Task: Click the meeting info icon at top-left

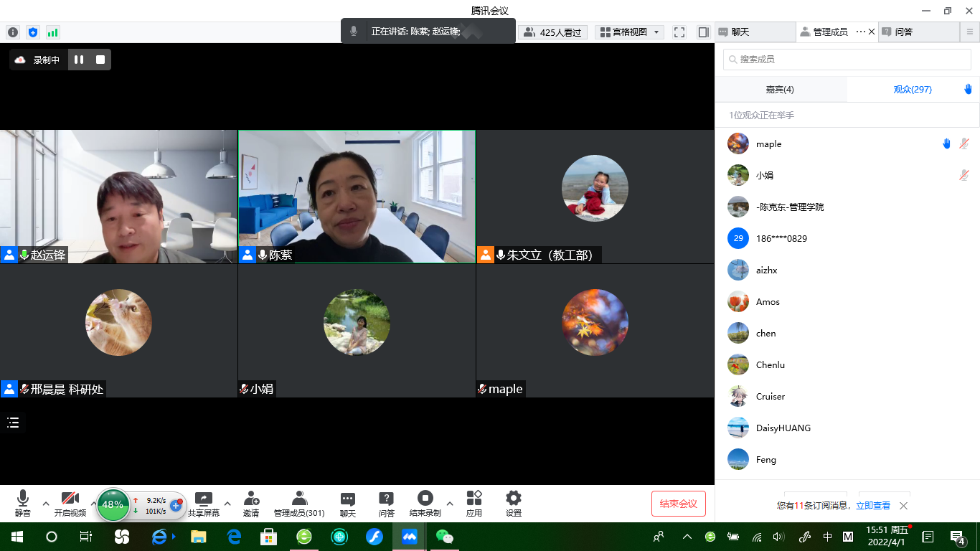Action: click(13, 32)
